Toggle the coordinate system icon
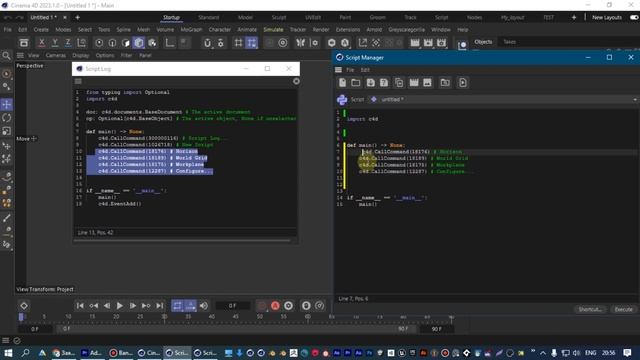This screenshot has height=360, width=640. click(x=82, y=42)
